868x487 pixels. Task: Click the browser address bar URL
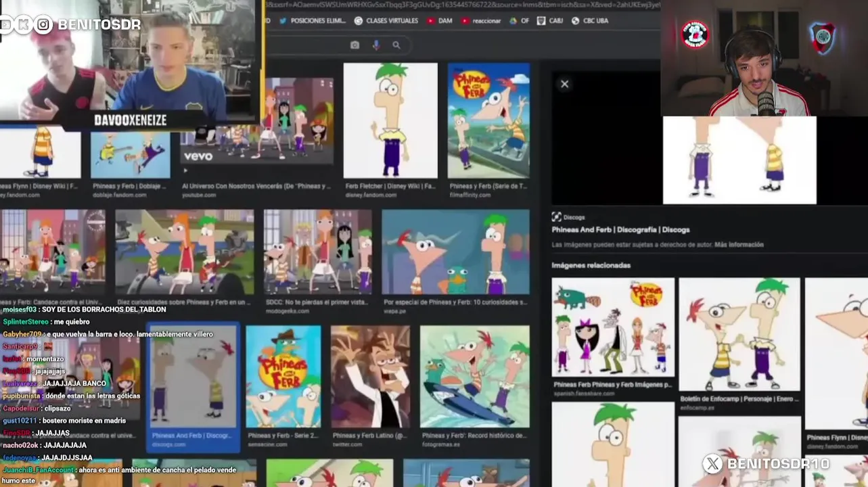463,5
